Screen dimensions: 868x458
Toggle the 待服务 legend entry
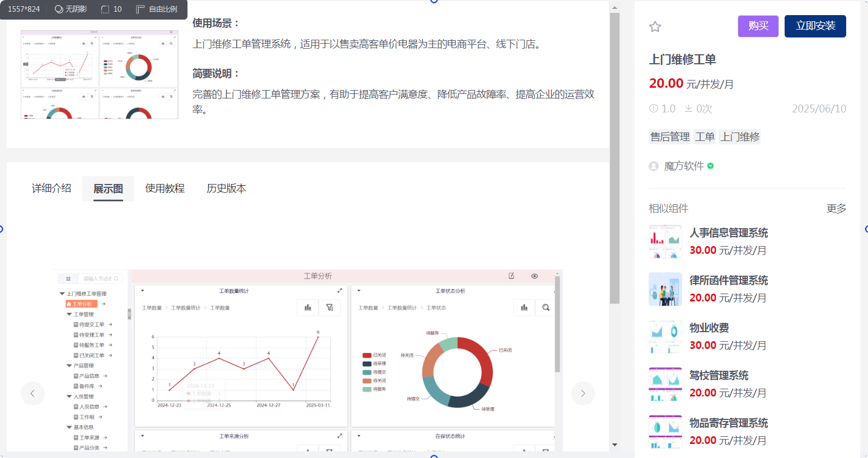(x=374, y=389)
